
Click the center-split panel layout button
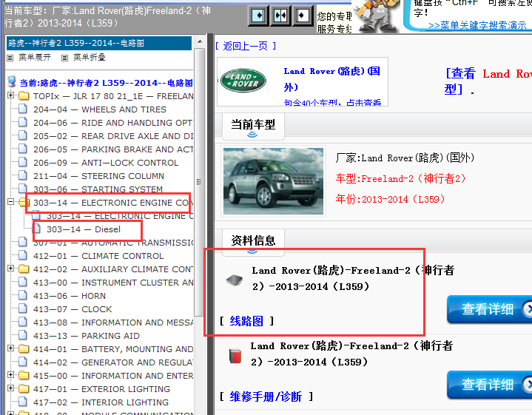(280, 16)
